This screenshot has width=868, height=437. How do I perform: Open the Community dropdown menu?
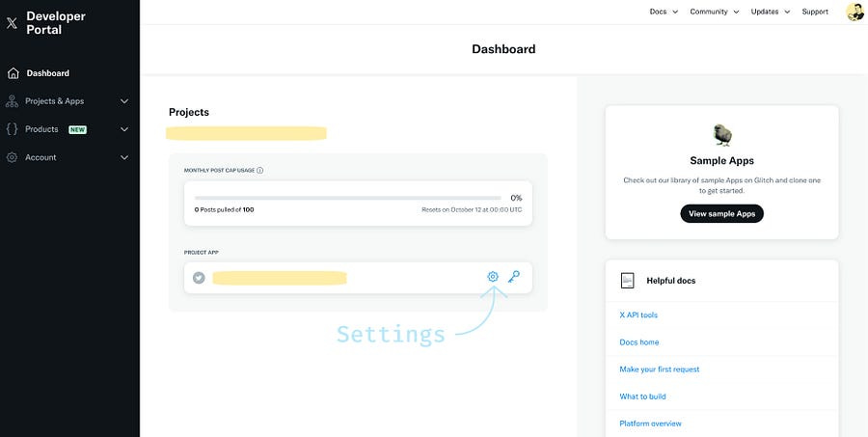pos(714,12)
